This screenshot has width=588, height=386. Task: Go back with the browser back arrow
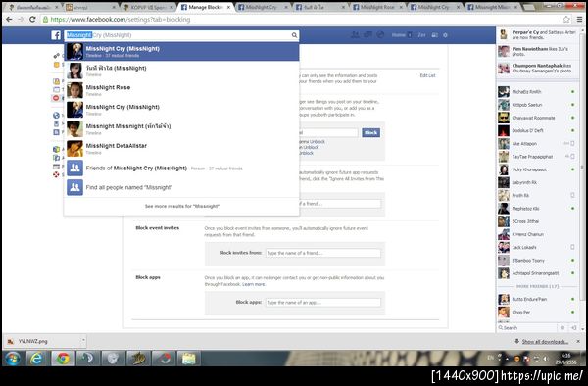pyautogui.click(x=10, y=20)
